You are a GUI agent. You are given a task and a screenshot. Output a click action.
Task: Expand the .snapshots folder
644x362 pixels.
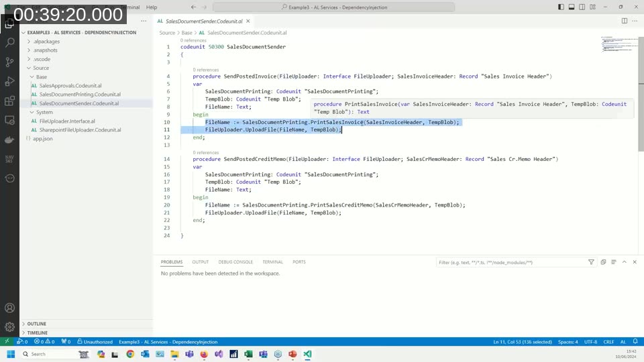pos(45,50)
